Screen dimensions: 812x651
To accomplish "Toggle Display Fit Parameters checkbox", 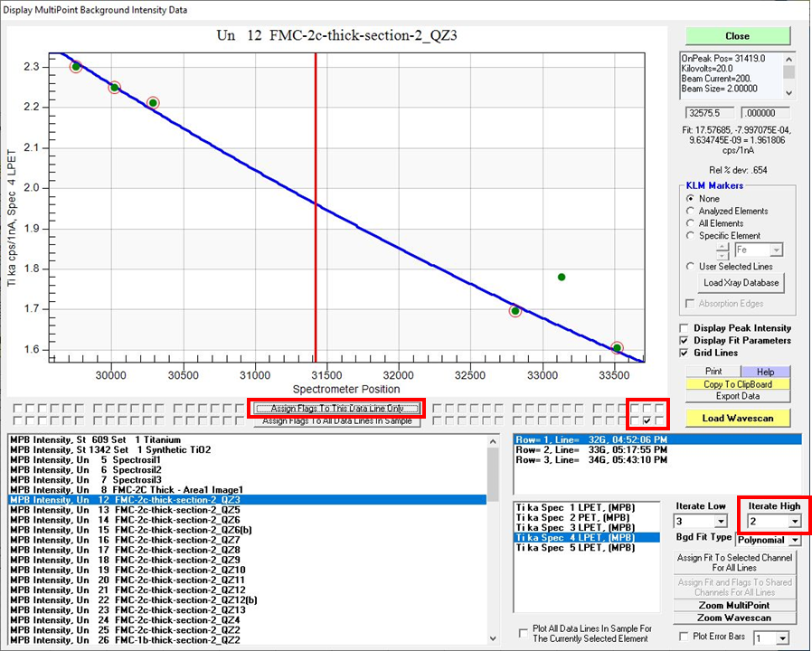I will pos(685,341).
